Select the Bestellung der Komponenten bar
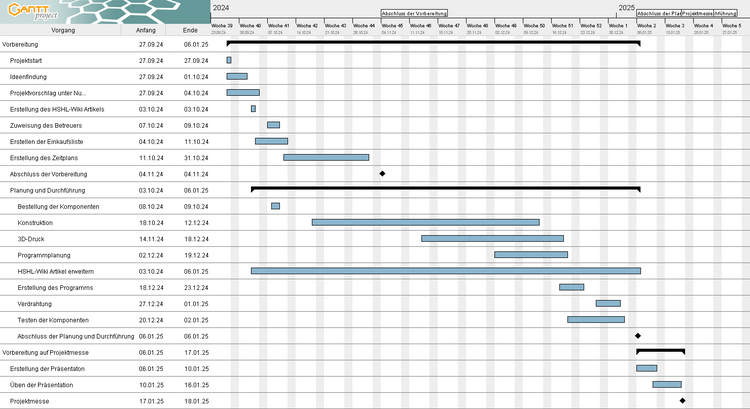This screenshot has height=409, width=750. tap(275, 206)
